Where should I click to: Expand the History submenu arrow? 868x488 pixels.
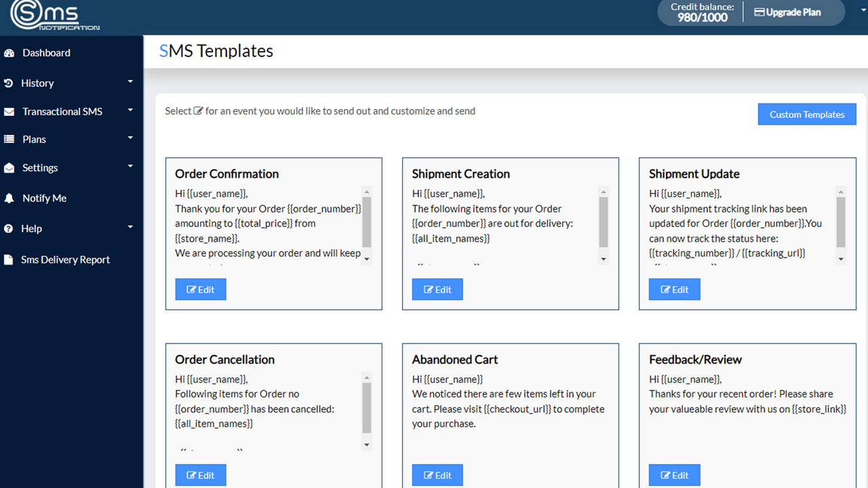click(130, 82)
